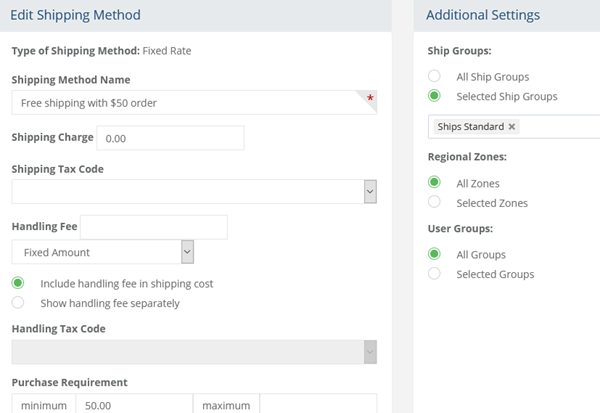Click the maximum purchase requirement field

point(317,405)
